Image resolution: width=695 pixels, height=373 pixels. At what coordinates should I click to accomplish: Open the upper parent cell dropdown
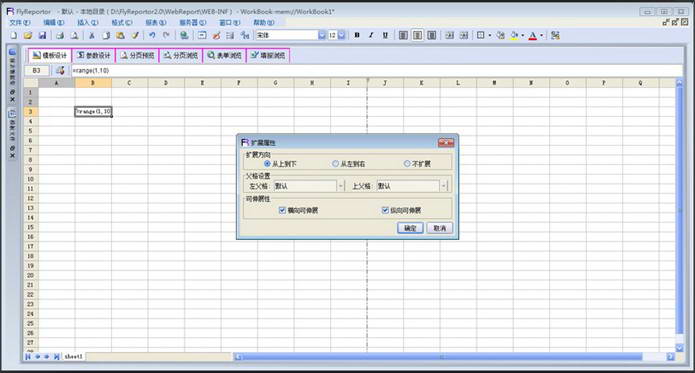pos(444,186)
